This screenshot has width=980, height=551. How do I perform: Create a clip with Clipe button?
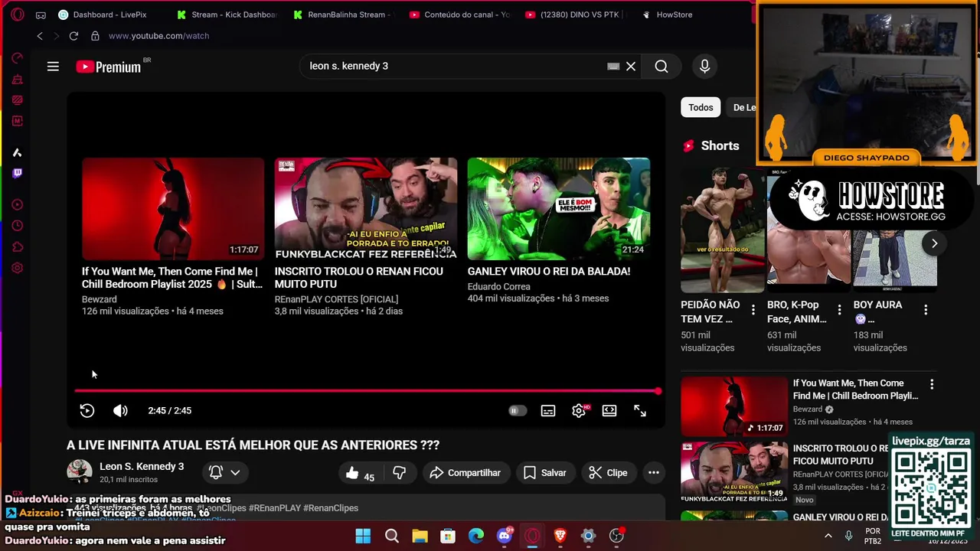[x=609, y=473]
